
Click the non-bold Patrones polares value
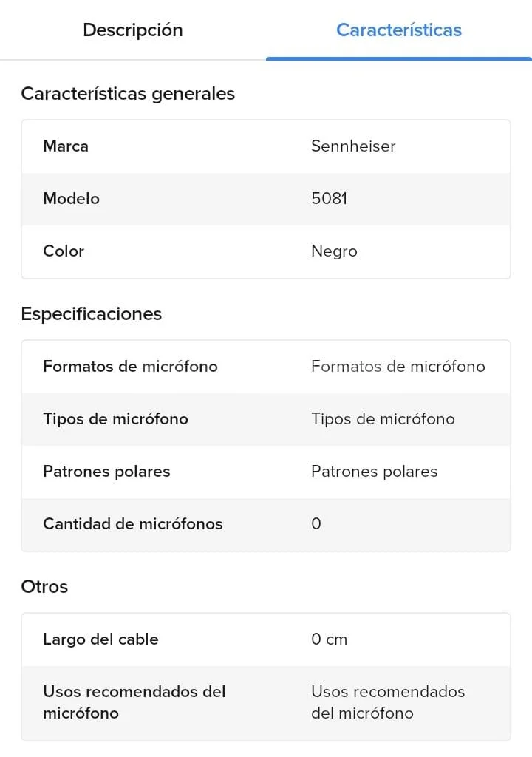tap(374, 472)
